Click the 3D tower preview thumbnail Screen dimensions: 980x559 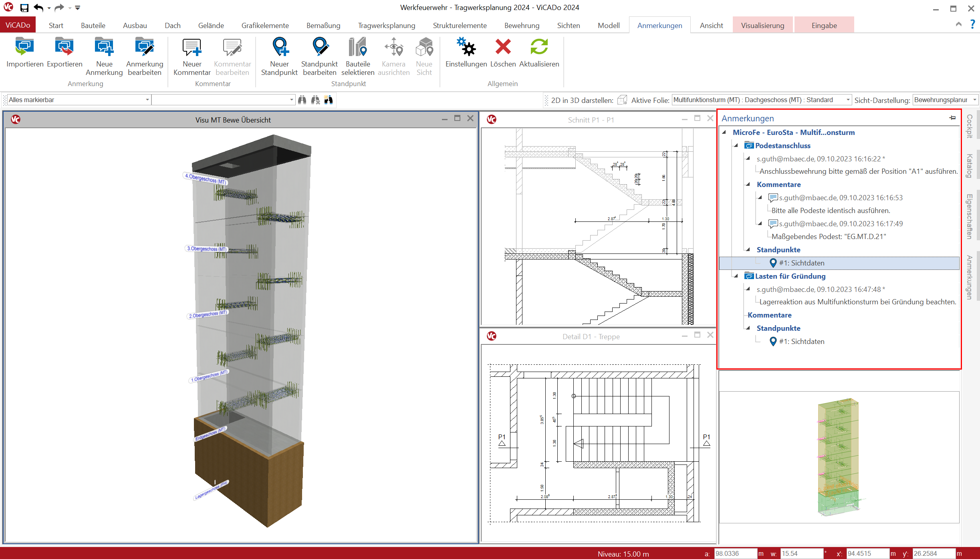tap(839, 457)
